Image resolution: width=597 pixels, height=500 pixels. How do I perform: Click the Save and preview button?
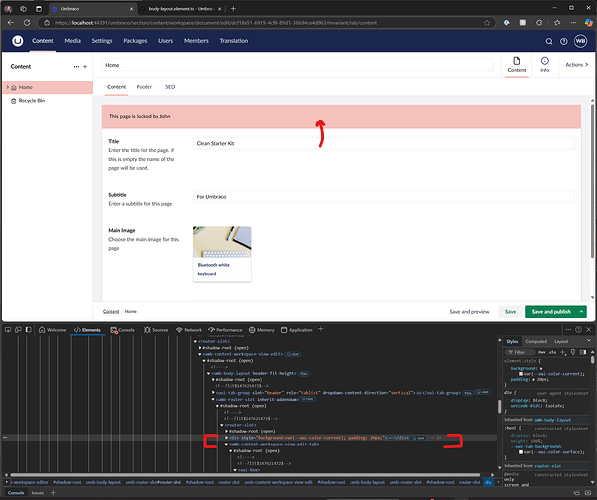point(469,312)
